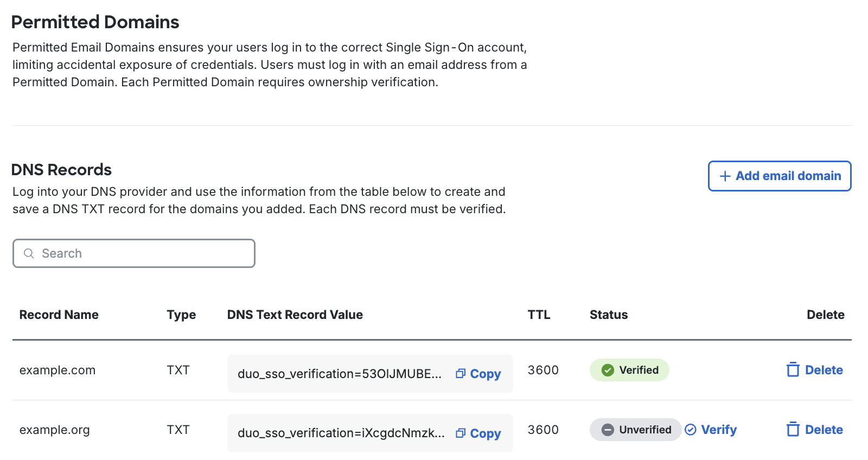
Task: Click the gray minus icon in Unverified badge
Action: [x=608, y=430]
